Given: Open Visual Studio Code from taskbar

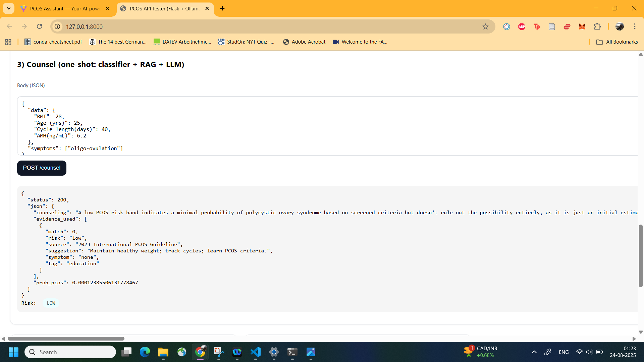Looking at the screenshot, I should pos(255,352).
